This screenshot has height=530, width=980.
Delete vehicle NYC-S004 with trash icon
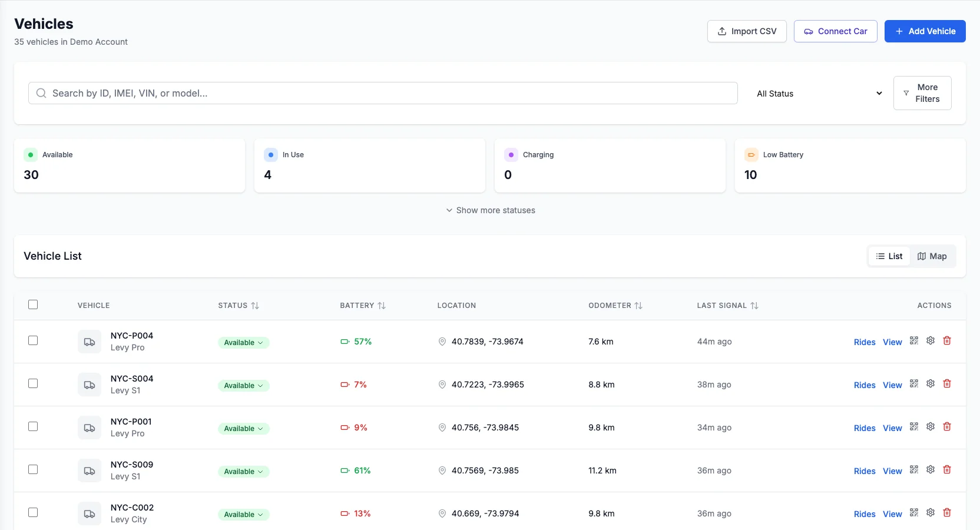[x=947, y=383]
